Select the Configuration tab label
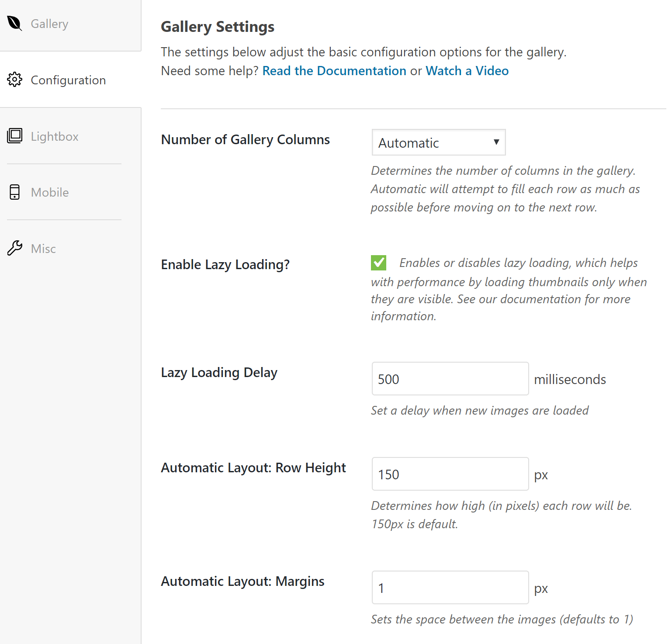672x644 pixels. 68,80
